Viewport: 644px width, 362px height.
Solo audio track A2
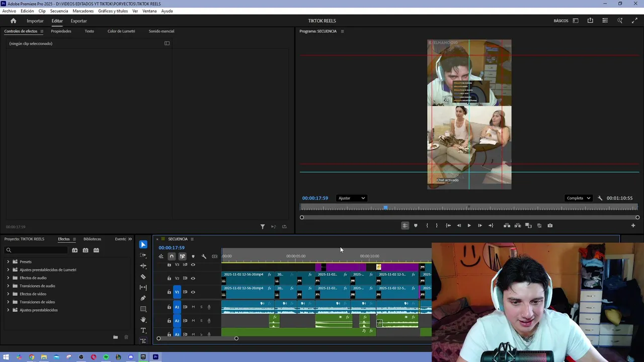(201, 321)
